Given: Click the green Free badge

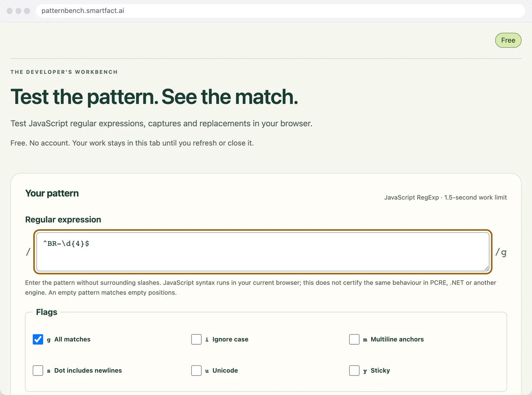Looking at the screenshot, I should [508, 40].
